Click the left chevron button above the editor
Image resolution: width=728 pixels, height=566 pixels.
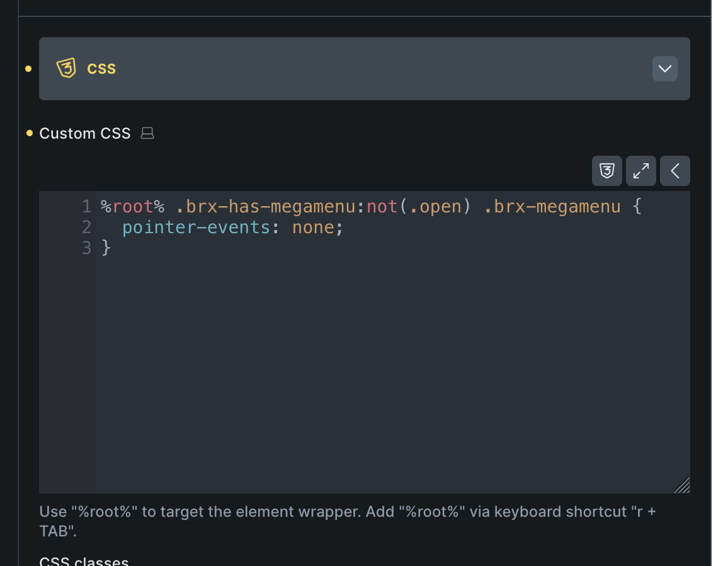coord(674,171)
